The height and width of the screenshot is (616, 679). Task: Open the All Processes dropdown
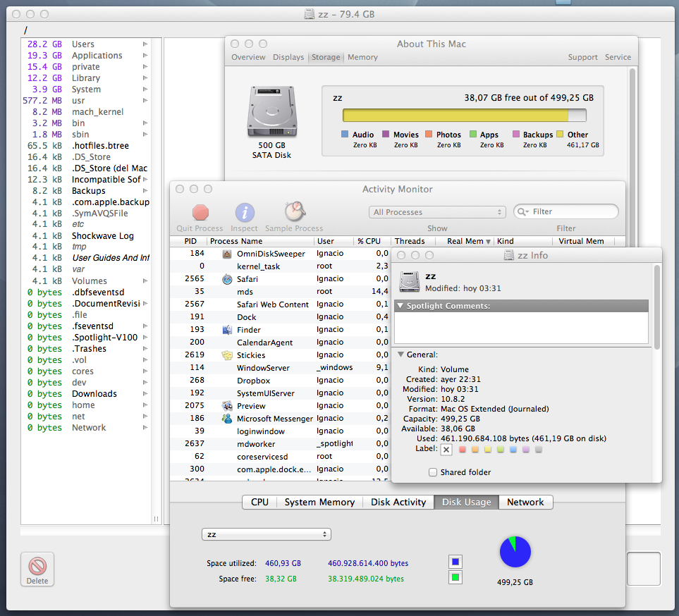click(437, 212)
